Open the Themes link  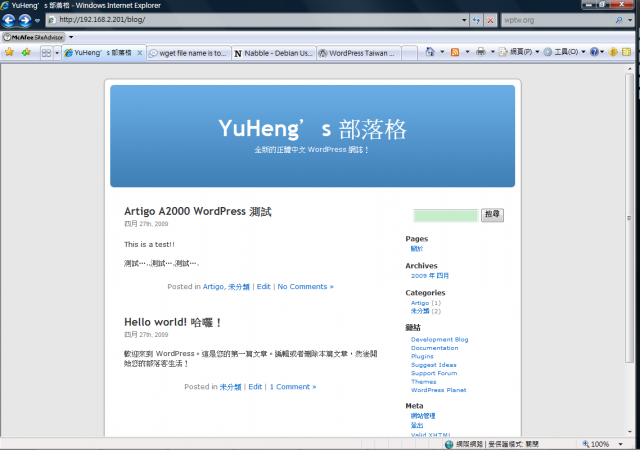[x=423, y=382]
